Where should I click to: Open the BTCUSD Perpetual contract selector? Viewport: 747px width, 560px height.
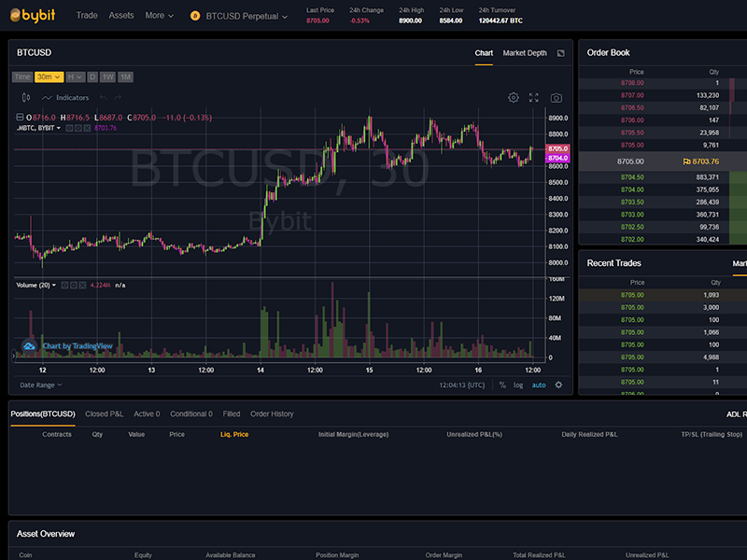point(247,16)
